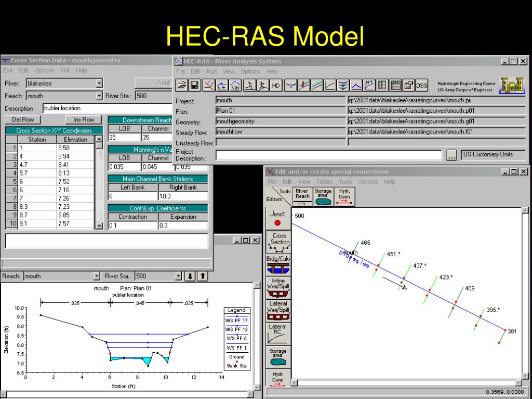Open HT hydraulic property tables icon
Image resolution: width=532 pixels, height=399 pixels.
[x=369, y=86]
